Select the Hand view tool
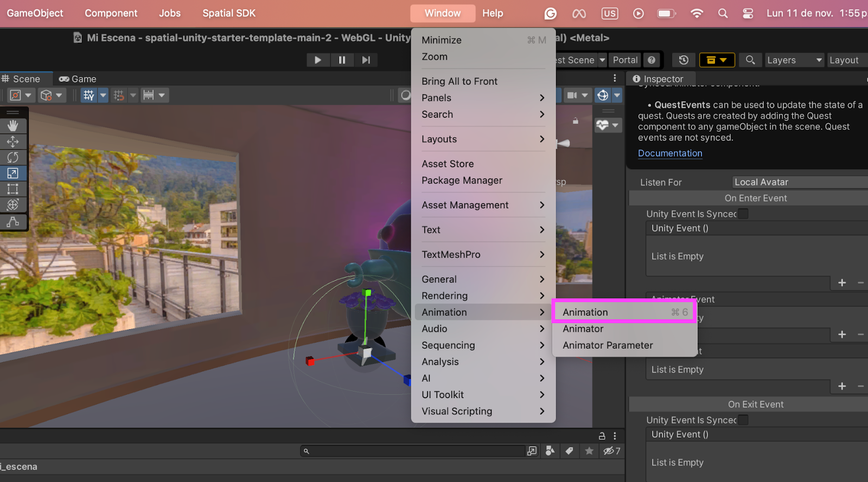This screenshot has width=868, height=482. click(13, 126)
